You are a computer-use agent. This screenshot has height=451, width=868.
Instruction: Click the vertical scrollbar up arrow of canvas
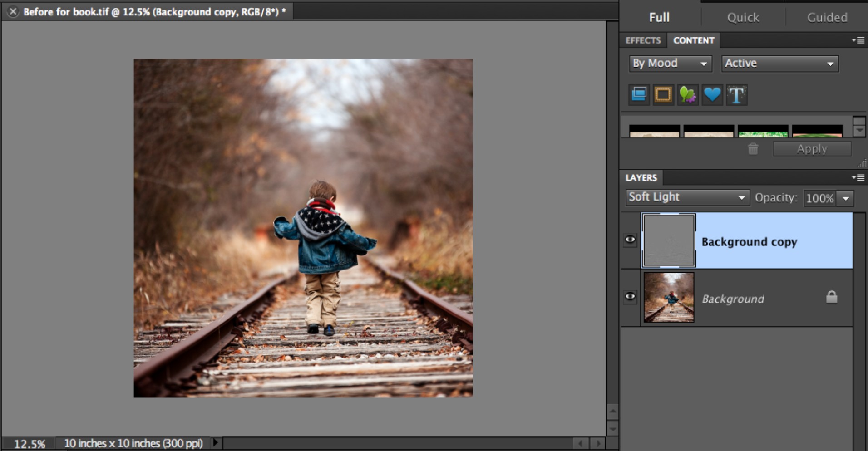[x=612, y=412]
